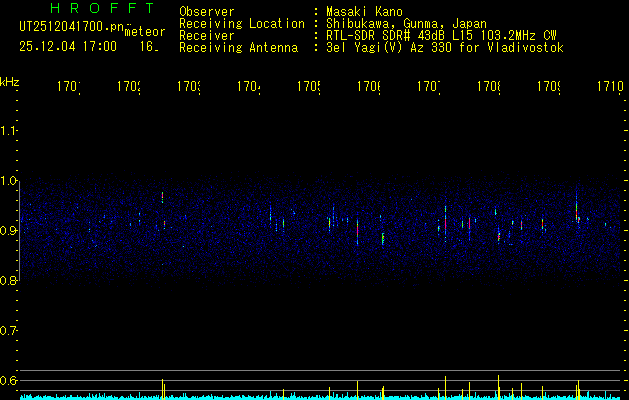Click the 'Receiving Location' label
Image resolution: width=629 pixels, height=400 pixels.
(x=242, y=24)
